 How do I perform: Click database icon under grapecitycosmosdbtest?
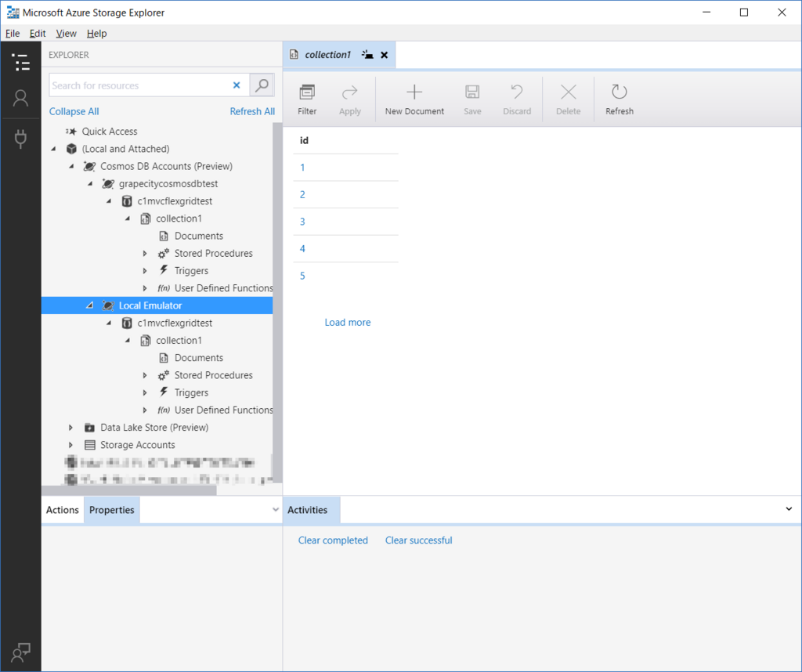[x=127, y=201]
